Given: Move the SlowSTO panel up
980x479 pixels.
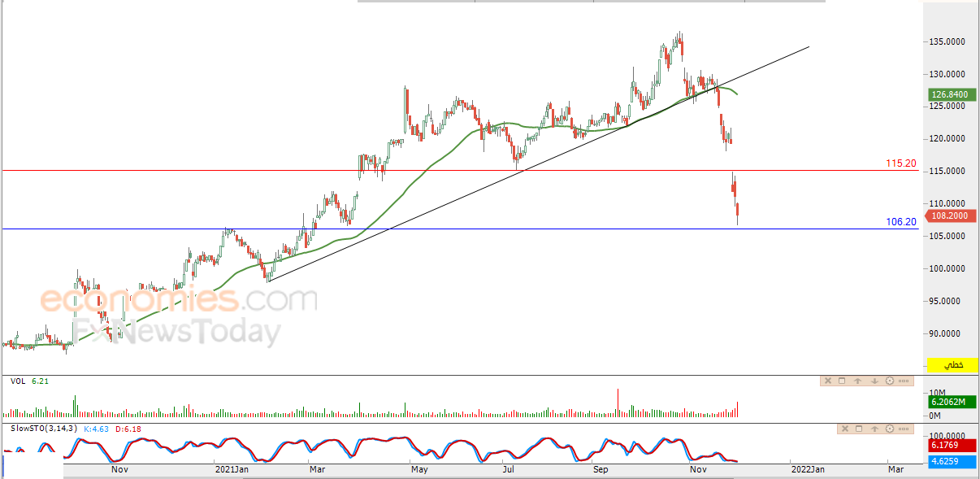Looking at the screenshot, I should [874, 429].
